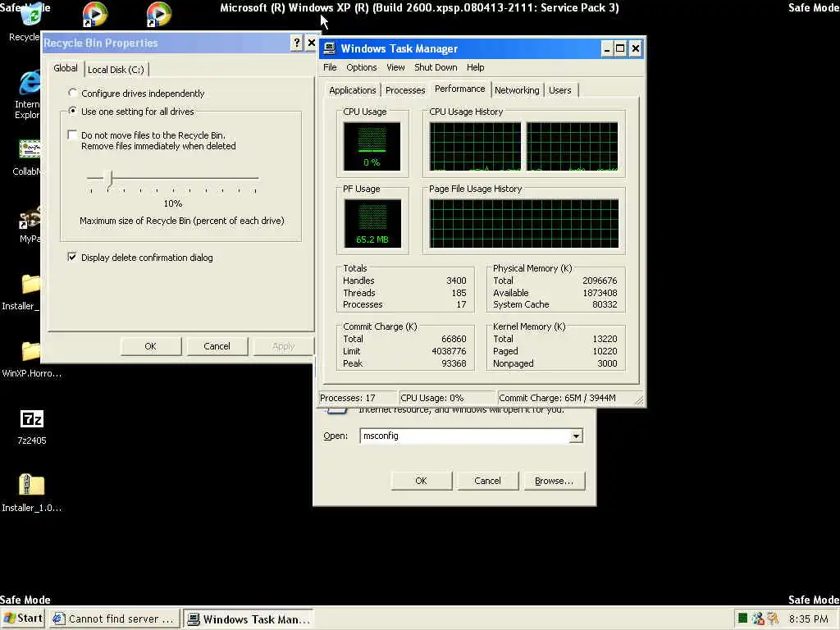Click the Threads value 185
This screenshot has height=630, width=840.
459,293
